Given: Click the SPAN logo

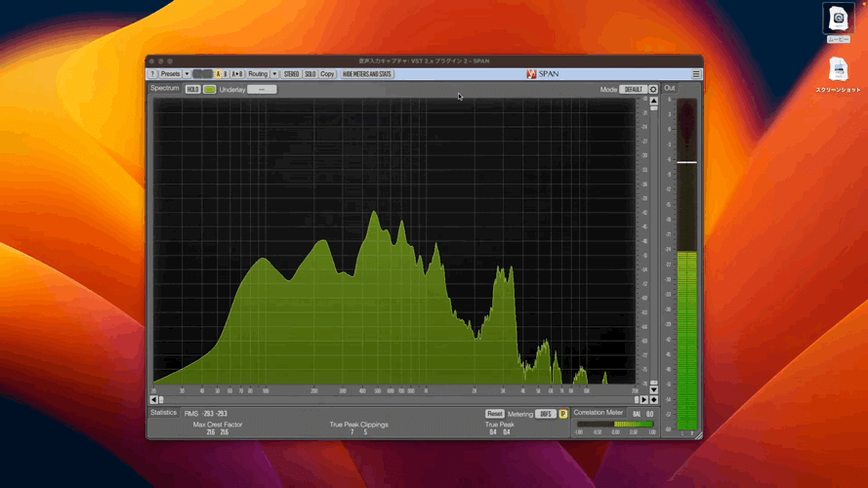Looking at the screenshot, I should tap(543, 74).
